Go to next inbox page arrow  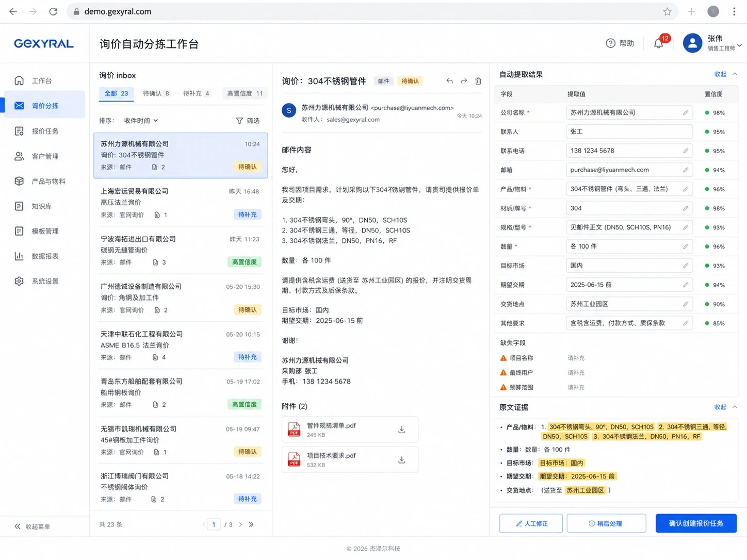coord(240,524)
